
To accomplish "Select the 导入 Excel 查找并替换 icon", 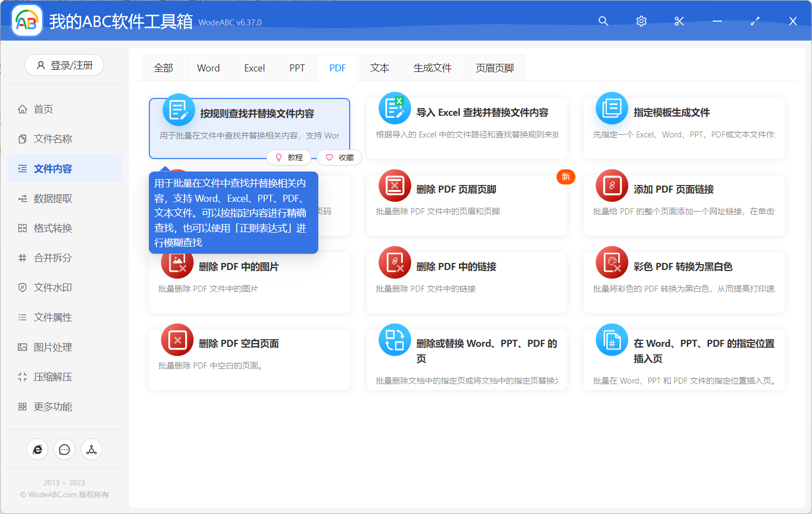I will (395, 108).
